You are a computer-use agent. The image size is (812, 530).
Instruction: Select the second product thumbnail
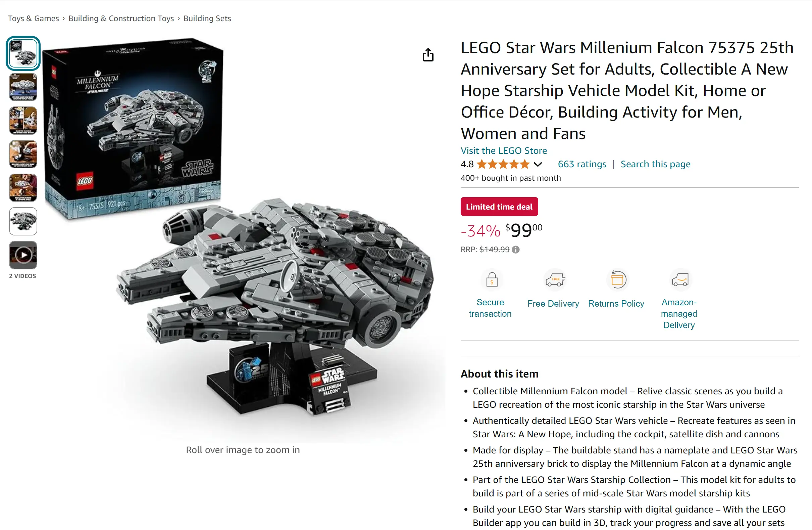[23, 87]
